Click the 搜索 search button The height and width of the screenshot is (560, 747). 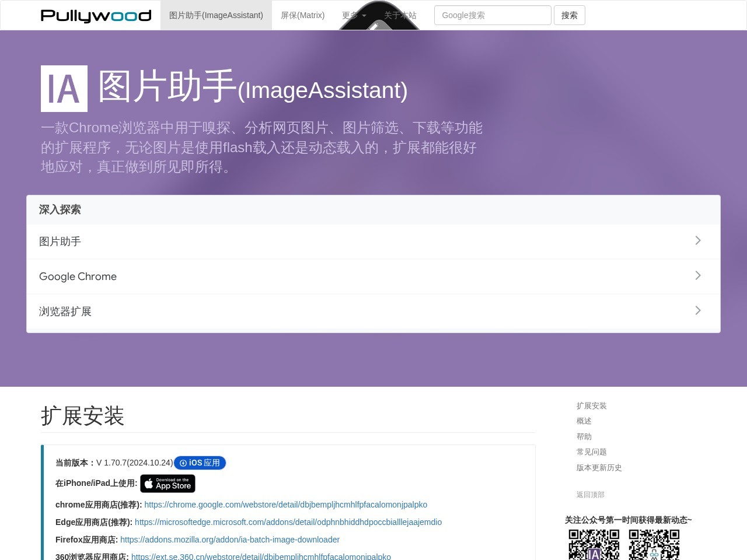pyautogui.click(x=569, y=15)
